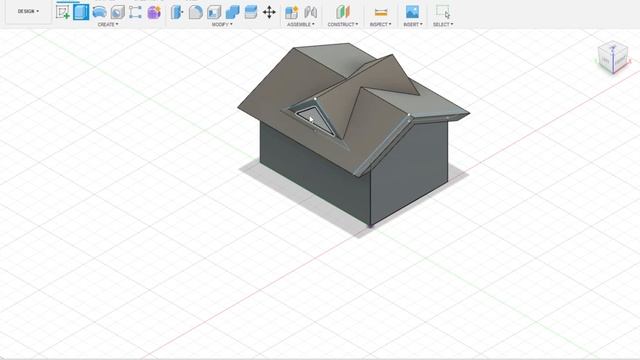The image size is (640, 360).
Task: Select the Move/Copy arrows icon
Action: coord(269,12)
